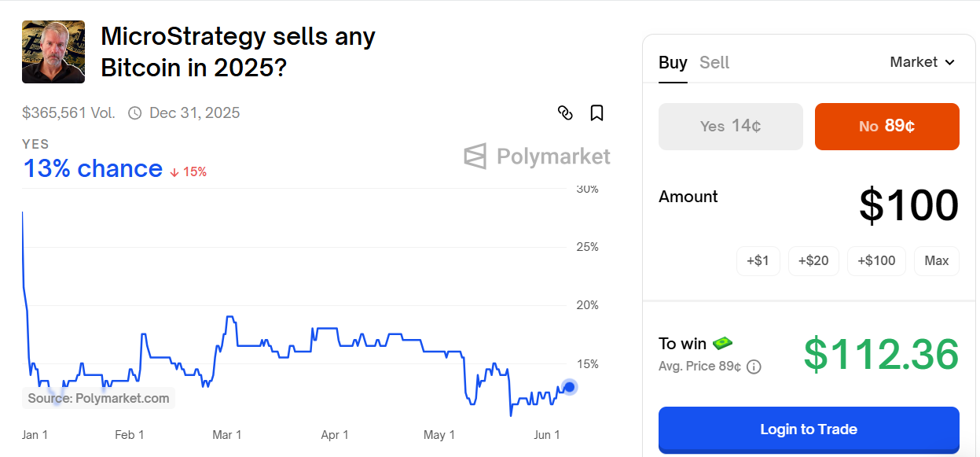Switch to the Sell tab
The width and height of the screenshot is (980, 457).
coord(714,63)
